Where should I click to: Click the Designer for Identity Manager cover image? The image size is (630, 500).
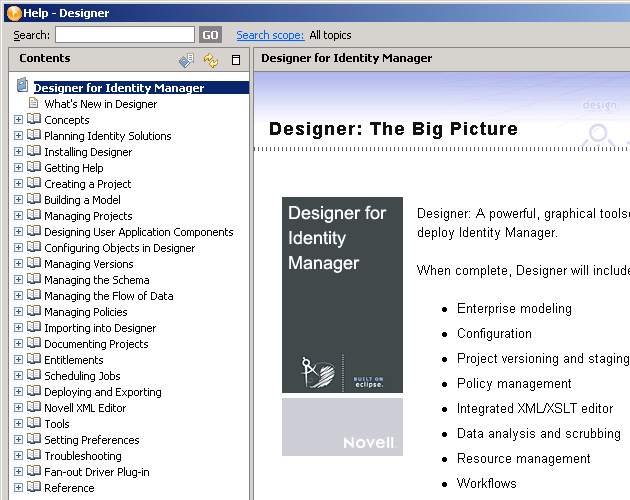coord(342,295)
